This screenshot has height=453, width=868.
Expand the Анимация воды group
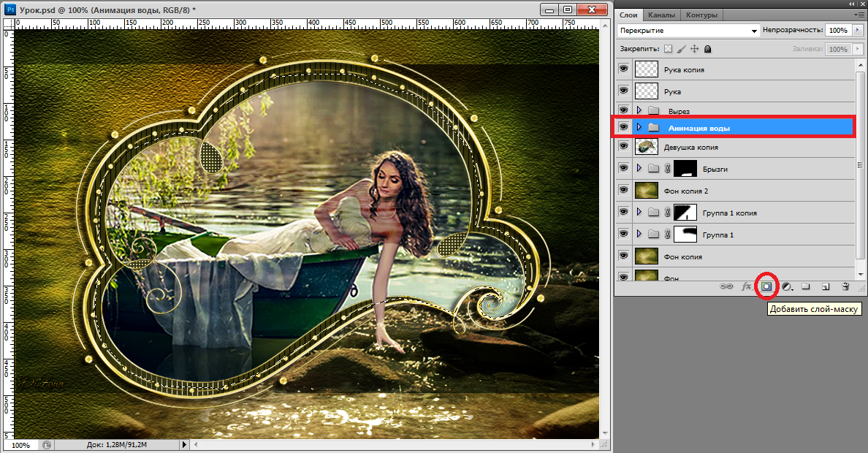[639, 127]
